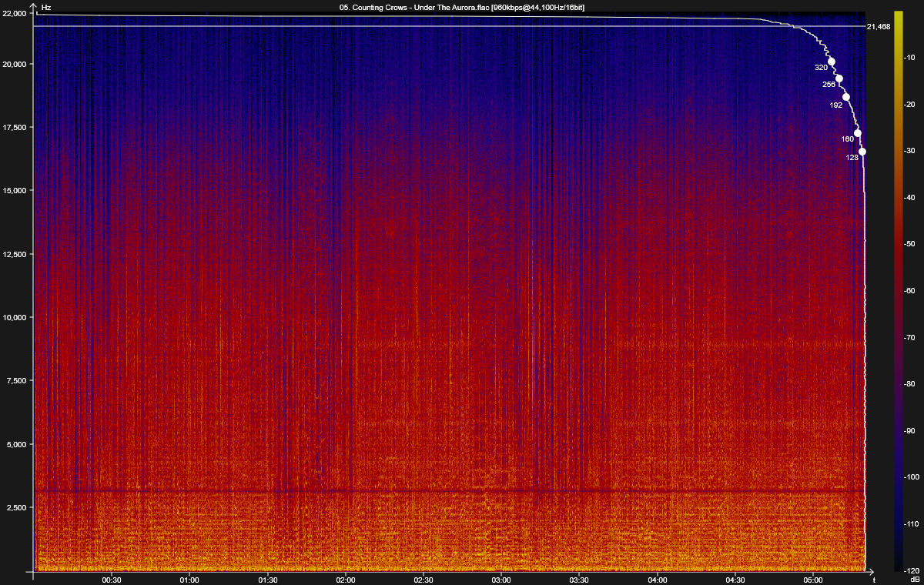The width and height of the screenshot is (924, 585).
Task: Click the 20,000 Hz axis label
Action: pyautogui.click(x=15, y=64)
